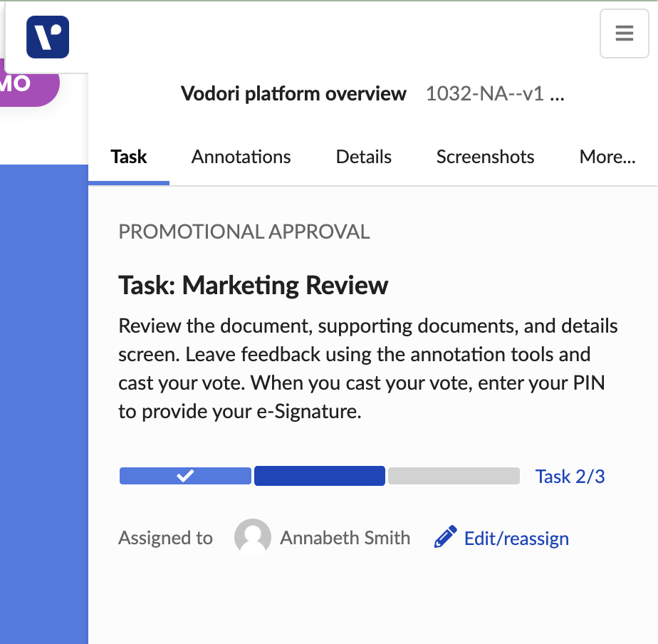Viewport: 658px width, 644px height.
Task: Go to the Screenshots tab
Action: (x=485, y=157)
